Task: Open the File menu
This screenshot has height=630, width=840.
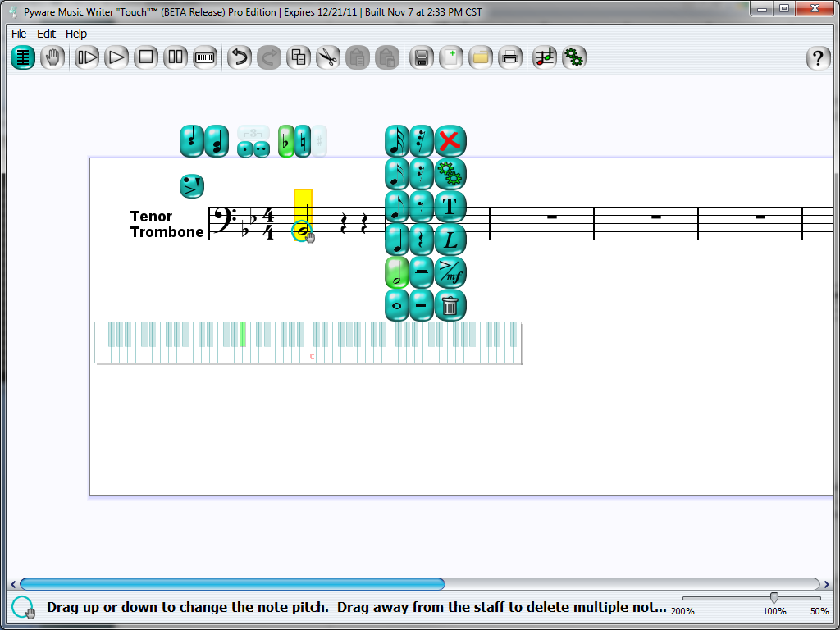Action: (x=19, y=34)
